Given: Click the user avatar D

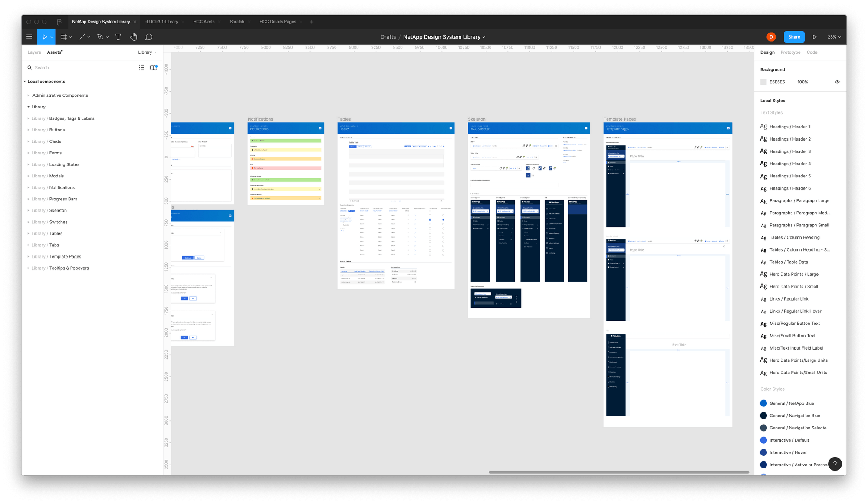Looking at the screenshot, I should [x=771, y=37].
